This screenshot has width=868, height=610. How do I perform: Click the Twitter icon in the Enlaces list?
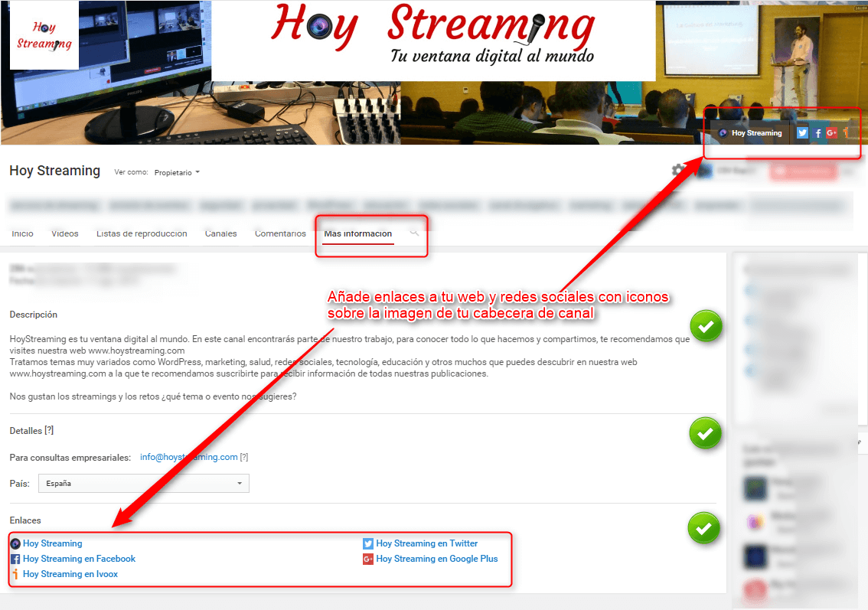click(368, 543)
